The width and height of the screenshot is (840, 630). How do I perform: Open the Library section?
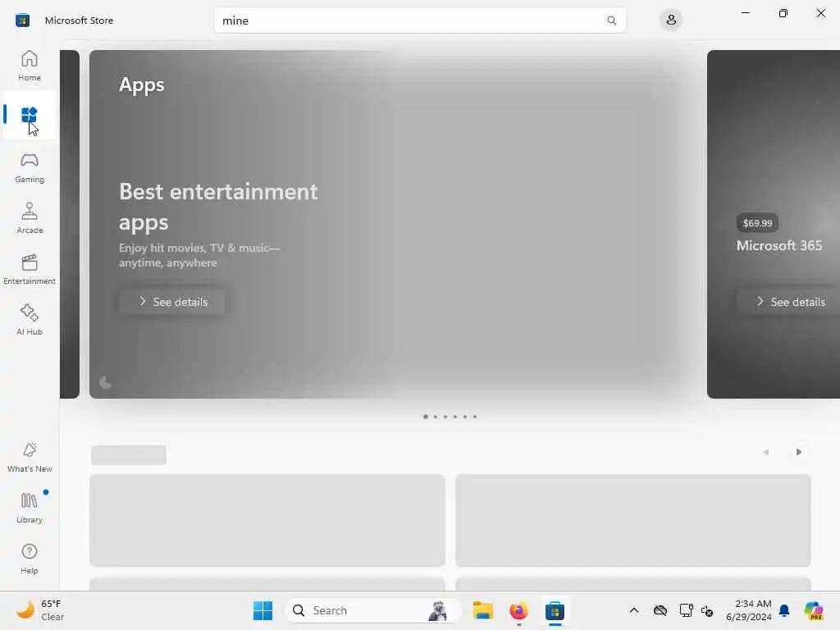30,509
